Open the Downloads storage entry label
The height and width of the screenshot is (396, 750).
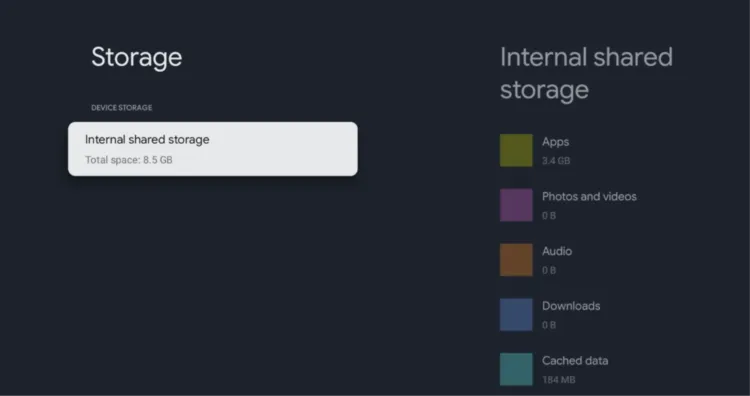click(x=571, y=306)
